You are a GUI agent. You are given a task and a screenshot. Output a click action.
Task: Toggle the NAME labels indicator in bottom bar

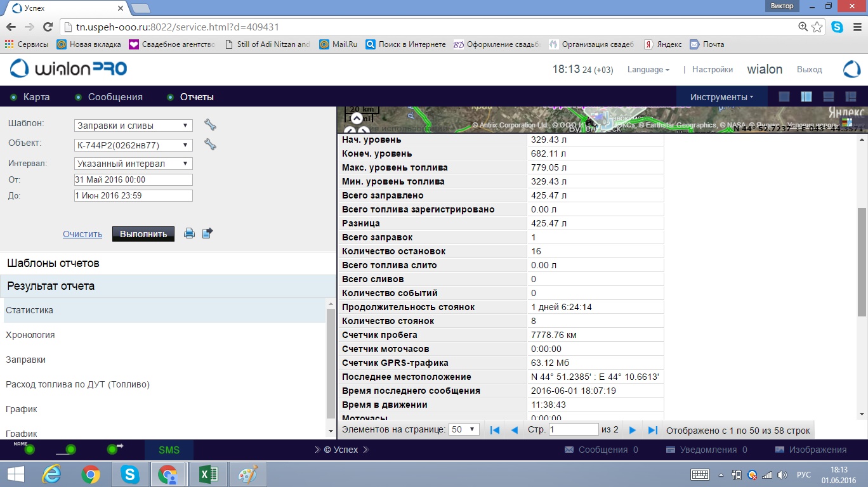point(29,450)
